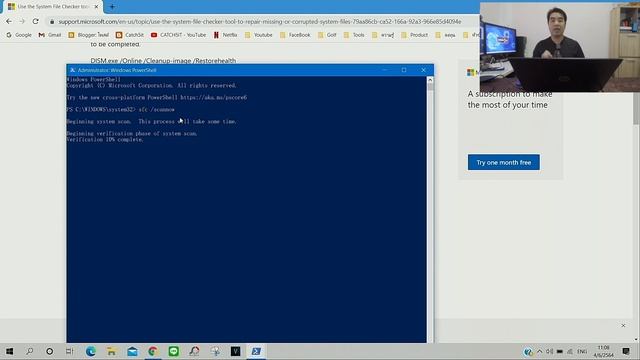
Task: Open the Mail app on taskbar
Action: click(x=132, y=351)
